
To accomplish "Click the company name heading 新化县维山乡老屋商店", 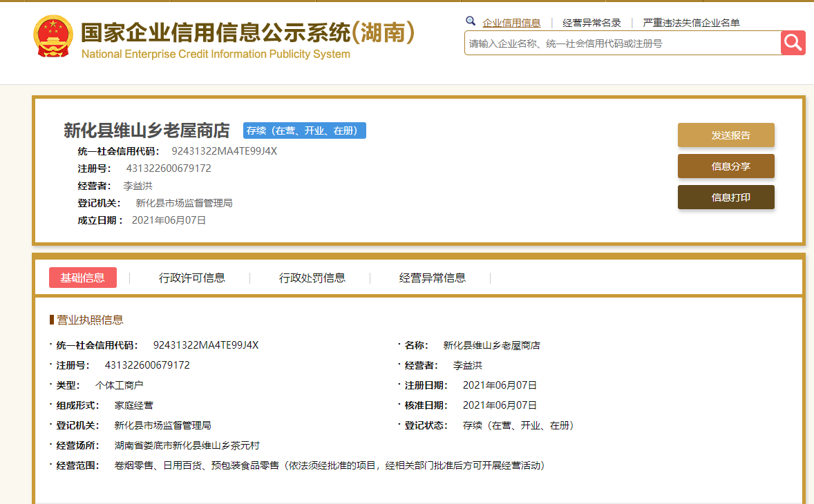I will pyautogui.click(x=146, y=130).
